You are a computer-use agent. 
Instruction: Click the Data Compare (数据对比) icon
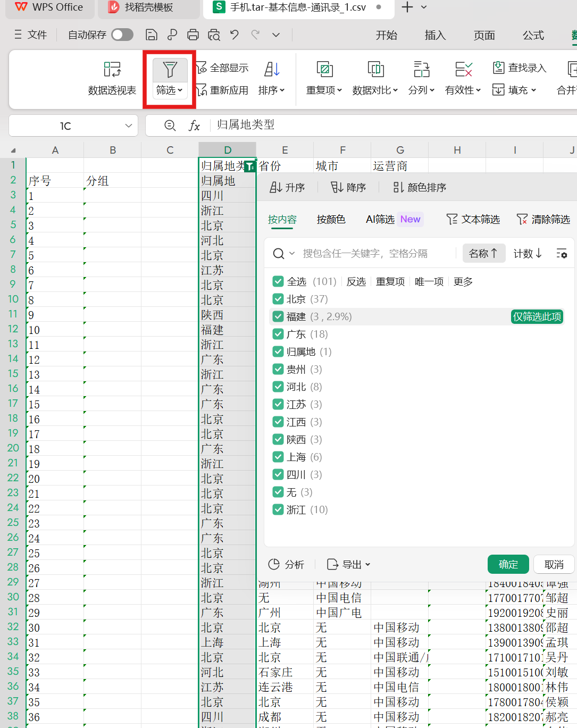point(375,70)
